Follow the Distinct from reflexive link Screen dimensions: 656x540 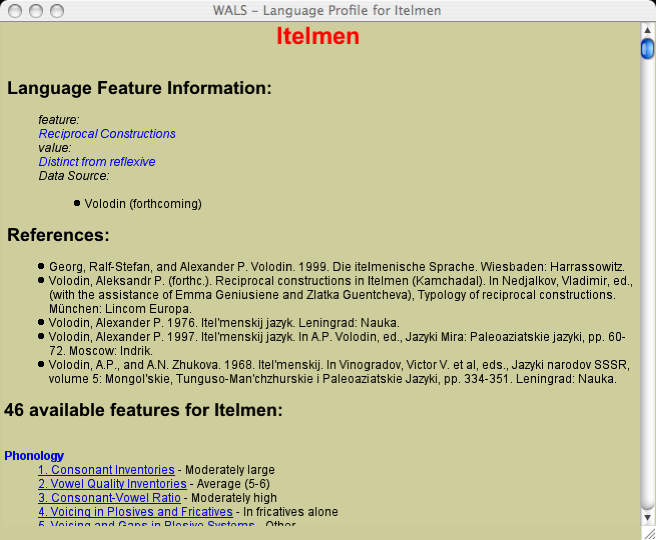(97, 162)
